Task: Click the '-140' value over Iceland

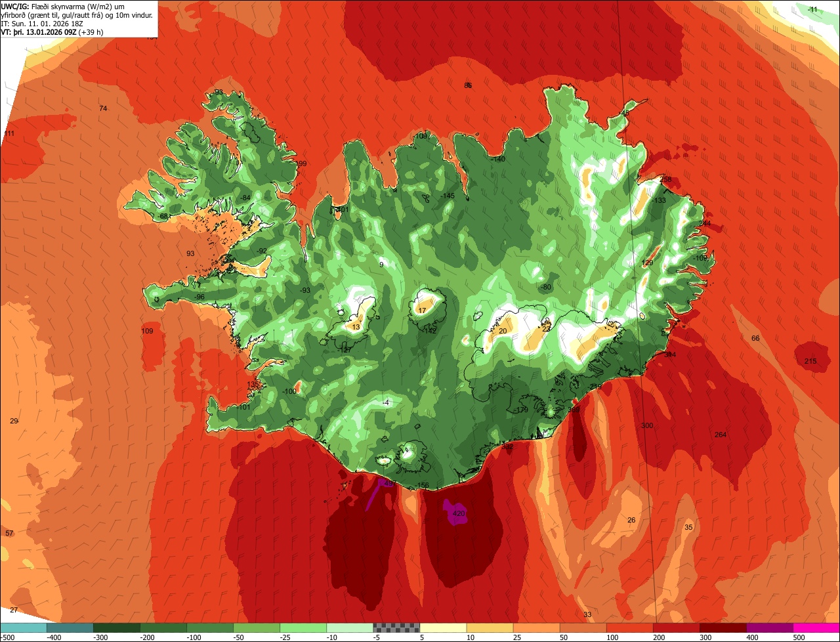Action: tap(498, 159)
